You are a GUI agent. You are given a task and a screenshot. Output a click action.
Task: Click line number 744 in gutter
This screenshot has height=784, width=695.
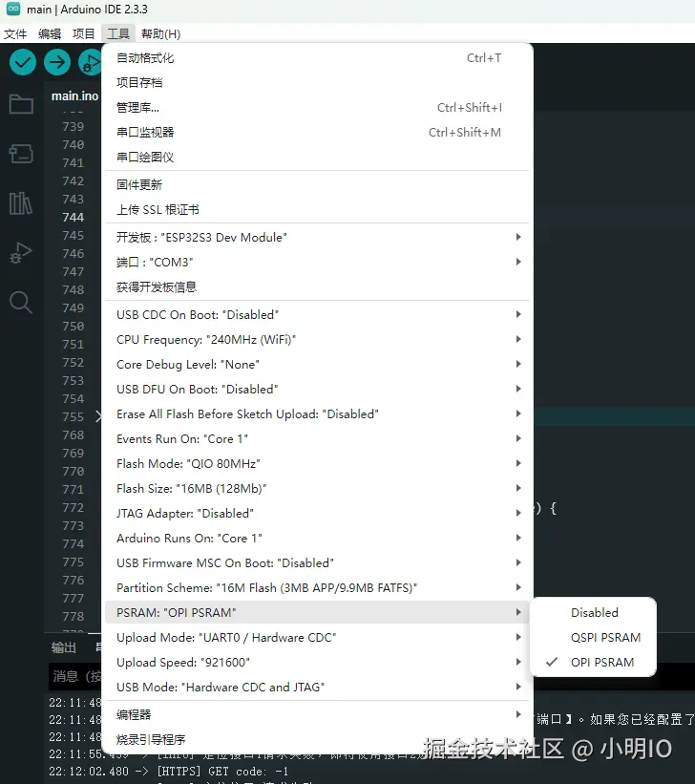73,217
